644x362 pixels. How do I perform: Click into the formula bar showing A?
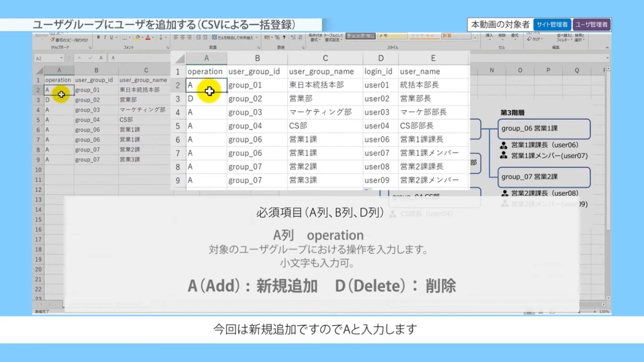[140, 58]
